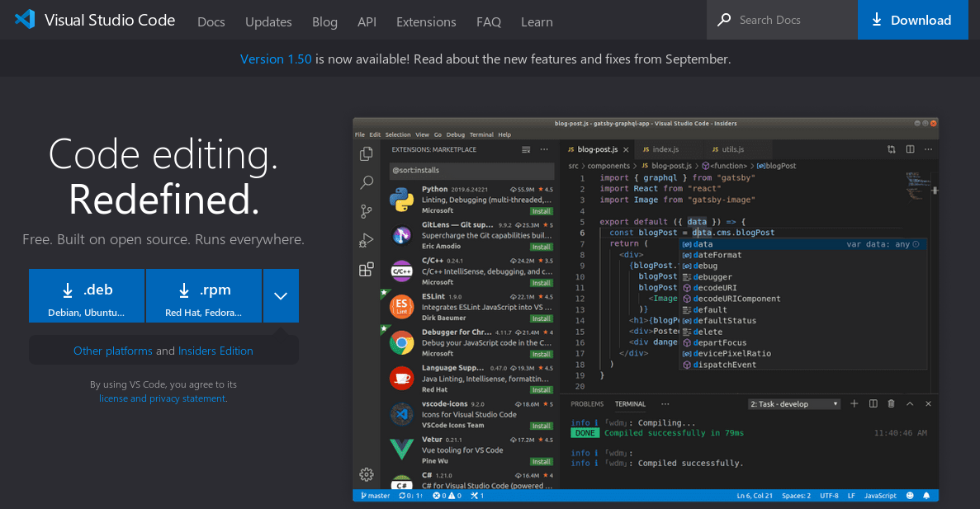Image resolution: width=980 pixels, height=509 pixels.
Task: Click the split editor icon
Action: tap(910, 149)
